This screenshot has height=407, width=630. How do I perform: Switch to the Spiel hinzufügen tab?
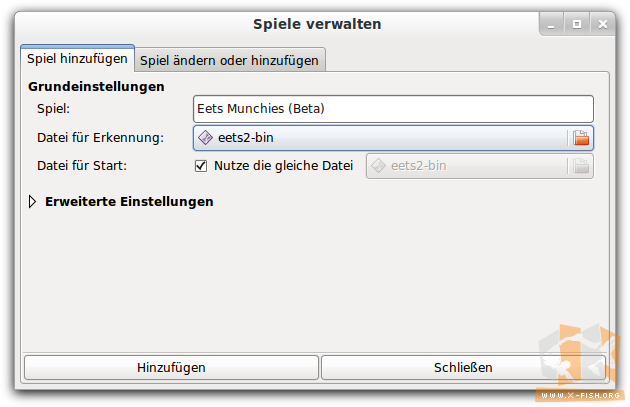(77, 59)
